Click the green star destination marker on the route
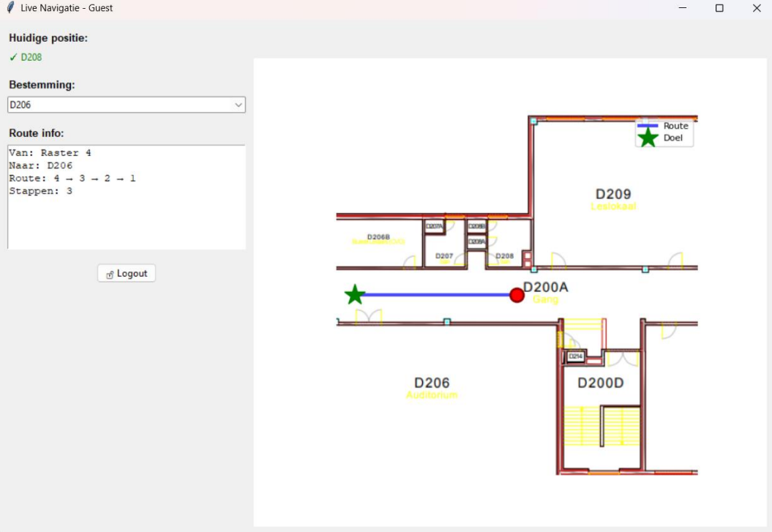772x532 pixels. (x=354, y=295)
